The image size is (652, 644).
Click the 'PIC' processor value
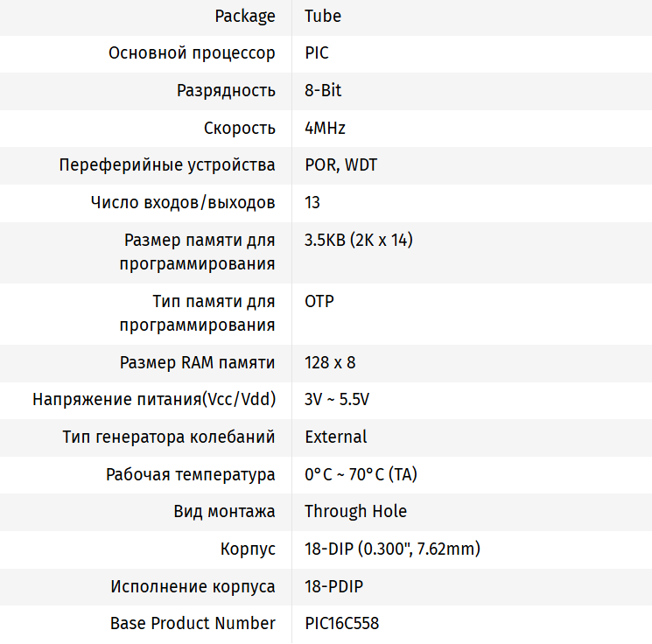(x=317, y=53)
